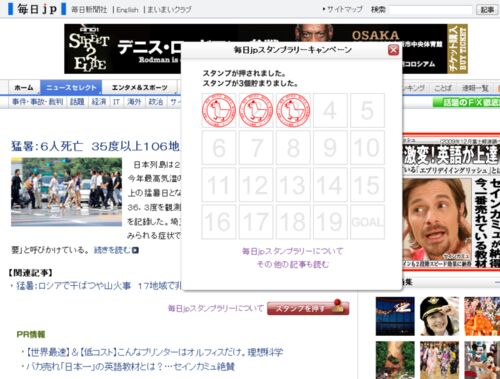Open PR link 【世界最速】&【低コスト】こんなプリンター
This screenshot has width=500, height=379.
(x=154, y=352)
